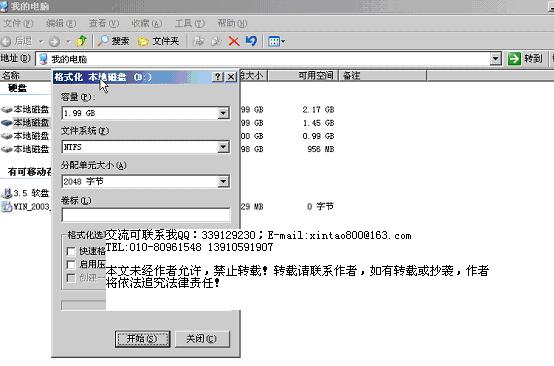Screen dimensions: 554x366
Task: Click the red X Delete toolbar icon
Action: click(234, 41)
